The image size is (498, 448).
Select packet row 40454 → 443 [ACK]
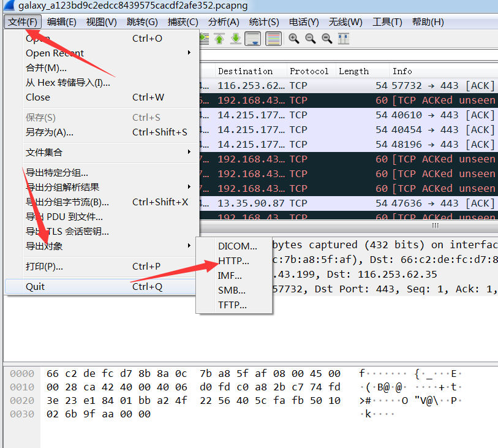click(349, 130)
